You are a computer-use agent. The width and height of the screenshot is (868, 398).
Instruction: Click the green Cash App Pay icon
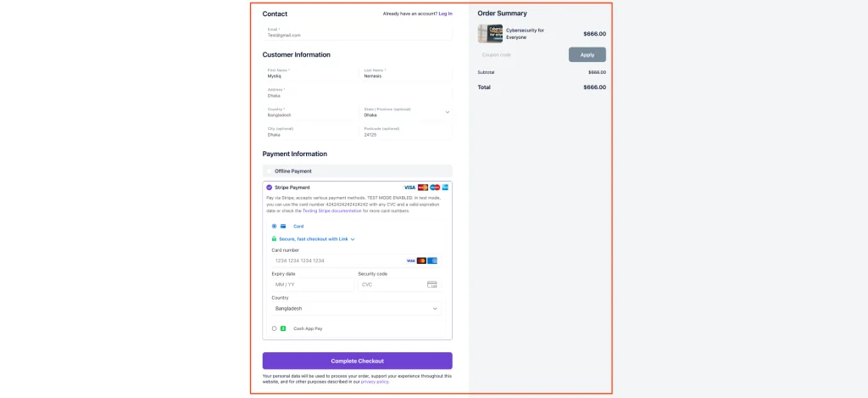tap(283, 328)
